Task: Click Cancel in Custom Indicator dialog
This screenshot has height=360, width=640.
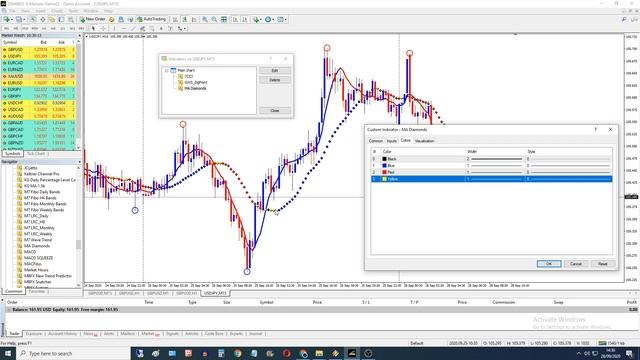Action: point(576,264)
